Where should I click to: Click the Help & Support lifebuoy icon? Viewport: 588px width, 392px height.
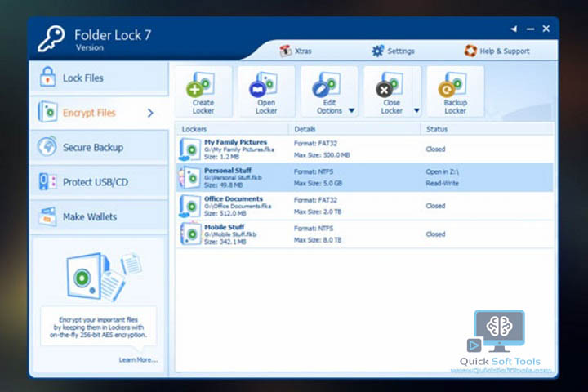[470, 51]
